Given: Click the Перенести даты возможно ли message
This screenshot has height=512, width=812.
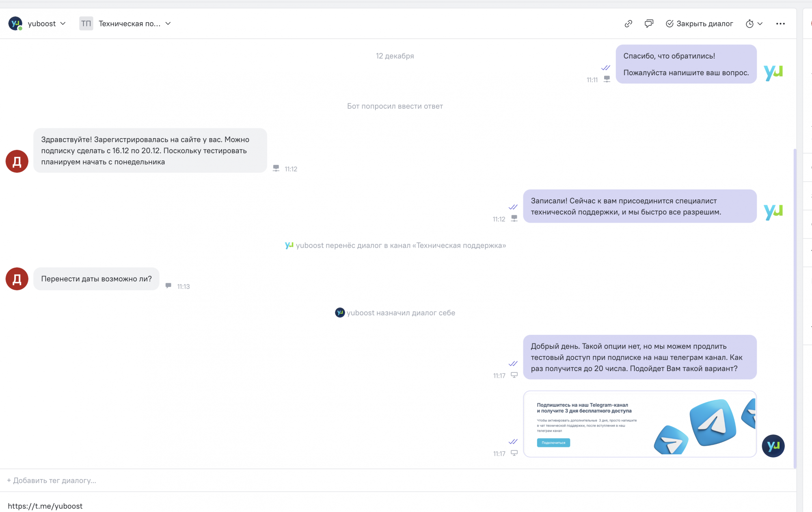Looking at the screenshot, I should click(x=96, y=279).
